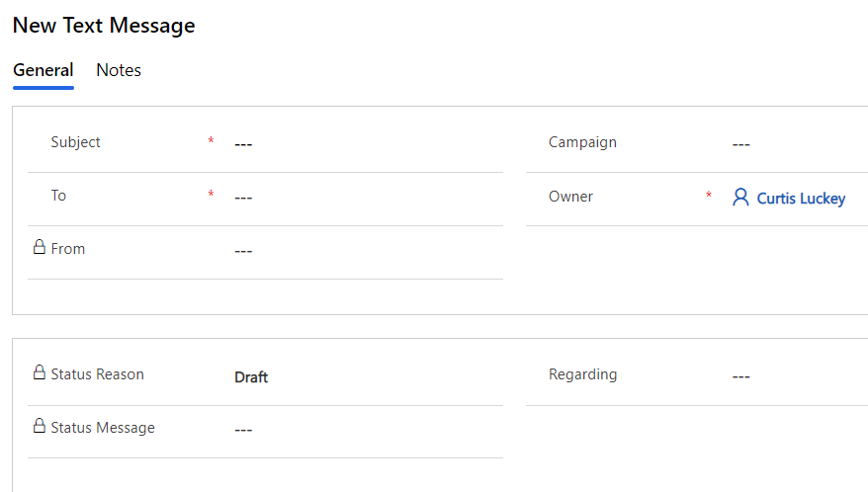Click the New Text Message heading
The image size is (868, 492).
pyautogui.click(x=104, y=26)
